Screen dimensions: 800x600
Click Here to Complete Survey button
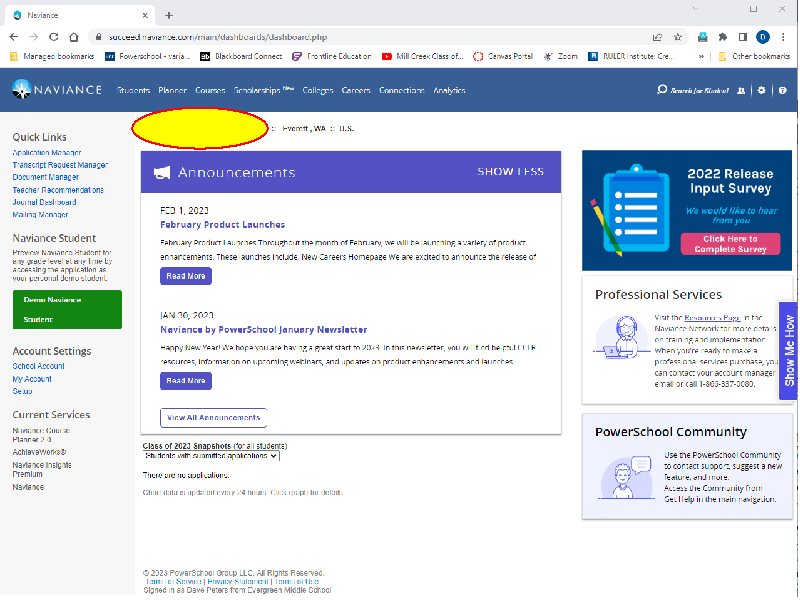(730, 244)
